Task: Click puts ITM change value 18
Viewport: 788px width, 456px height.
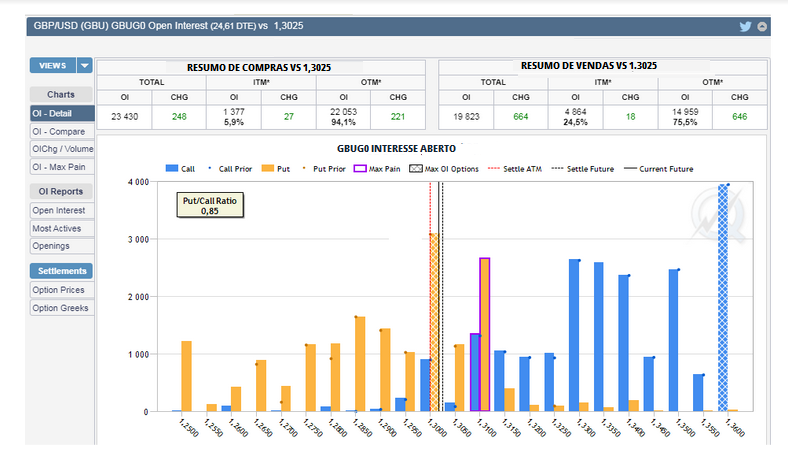Action: [x=631, y=117]
